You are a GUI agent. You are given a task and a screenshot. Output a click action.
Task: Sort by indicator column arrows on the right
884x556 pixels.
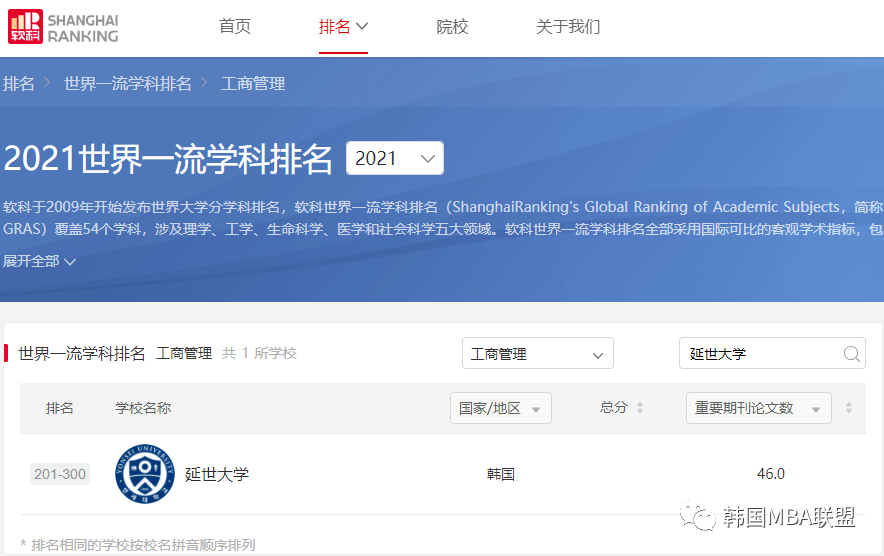(x=849, y=408)
